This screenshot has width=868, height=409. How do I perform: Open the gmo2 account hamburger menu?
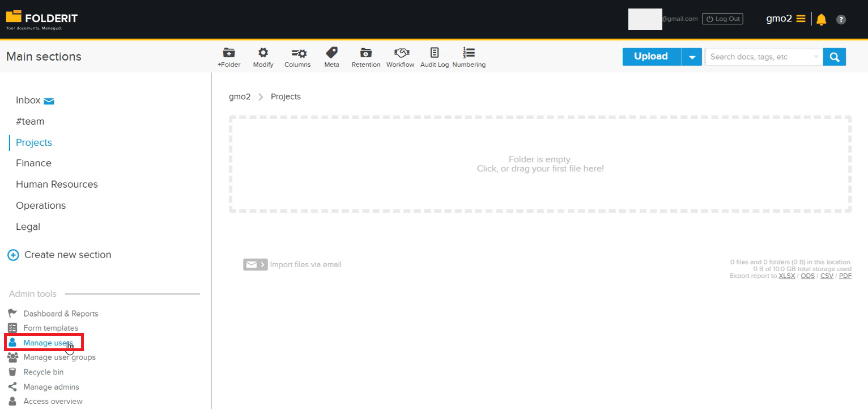(x=801, y=19)
